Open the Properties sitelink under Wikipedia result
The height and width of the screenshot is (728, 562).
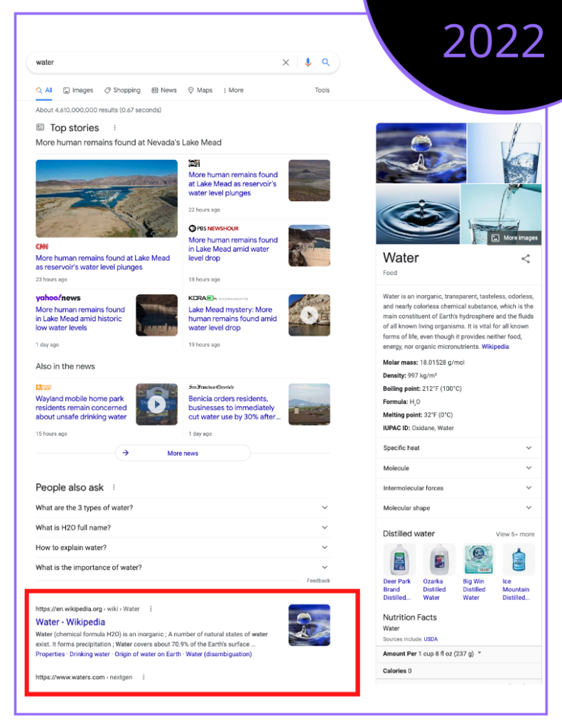[x=50, y=654]
